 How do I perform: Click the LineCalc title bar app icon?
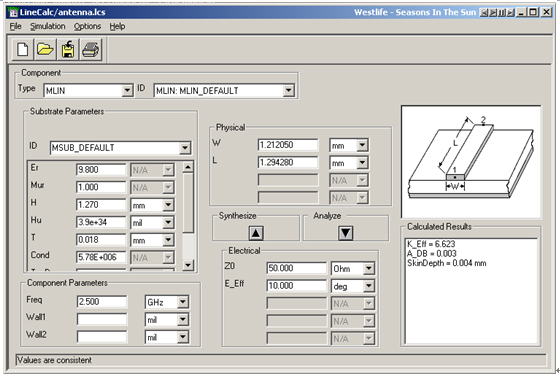coord(14,12)
